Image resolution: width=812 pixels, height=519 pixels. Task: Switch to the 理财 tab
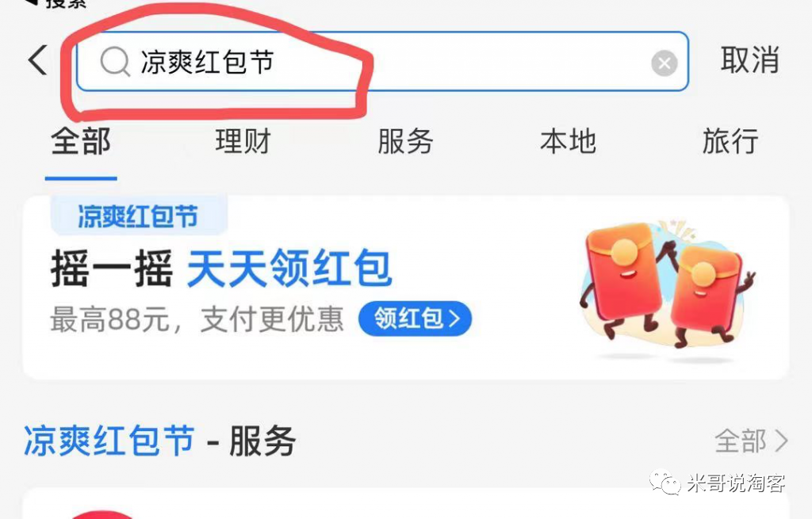click(x=243, y=141)
